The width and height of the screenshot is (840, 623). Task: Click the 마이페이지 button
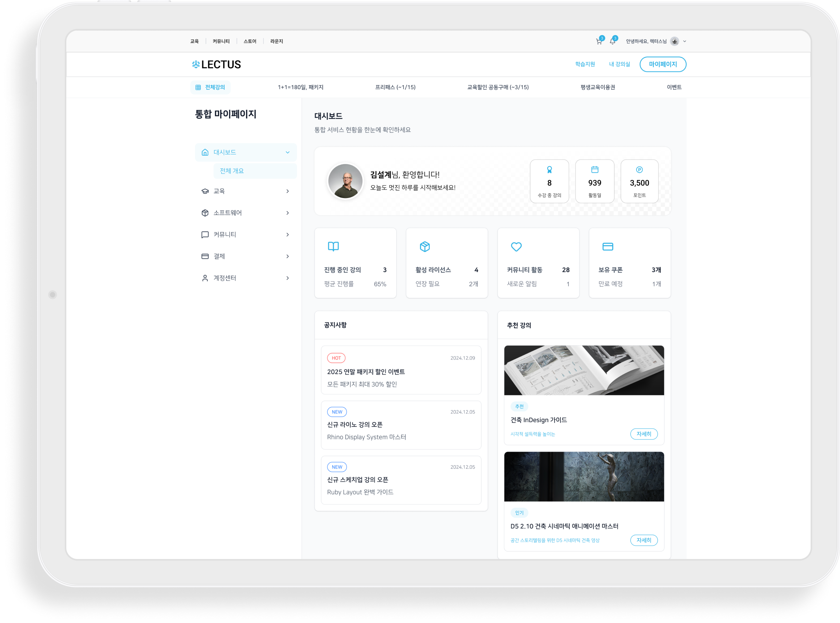click(x=663, y=64)
